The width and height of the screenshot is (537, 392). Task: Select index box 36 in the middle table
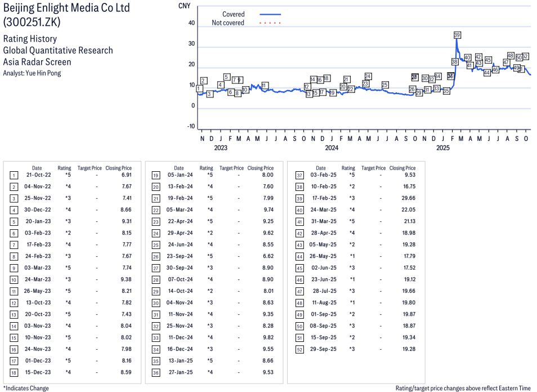coord(155,372)
